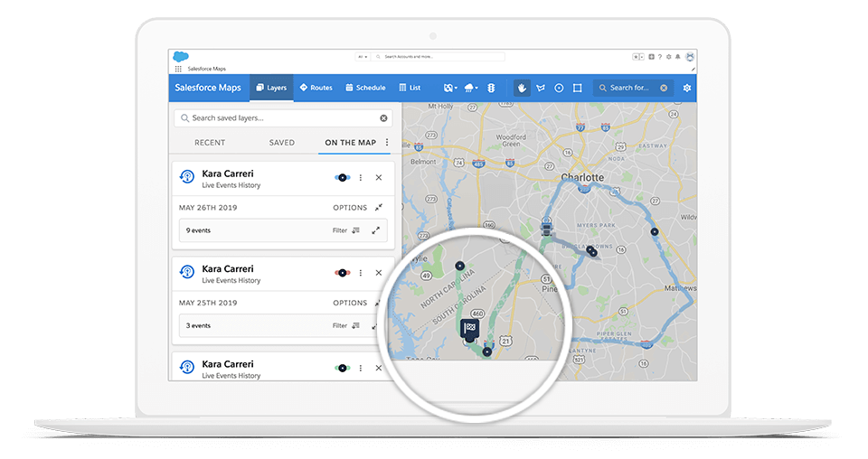Image resolution: width=868 pixels, height=459 pixels.
Task: Open the All search scope dropdown
Action: tap(363, 56)
